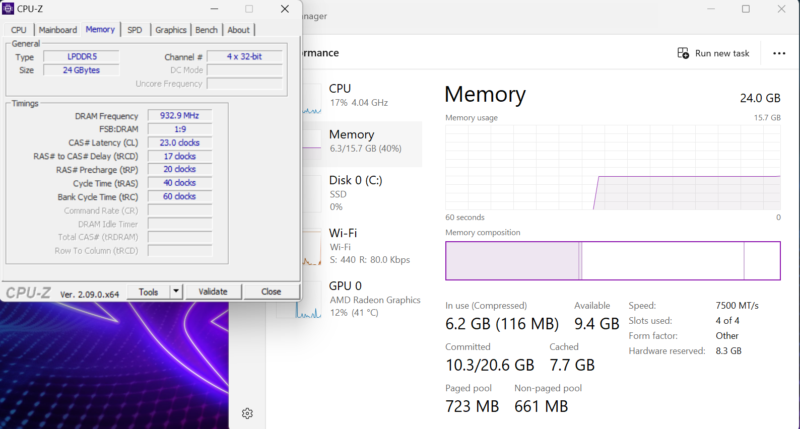Switch to the SPD tab

pos(134,30)
